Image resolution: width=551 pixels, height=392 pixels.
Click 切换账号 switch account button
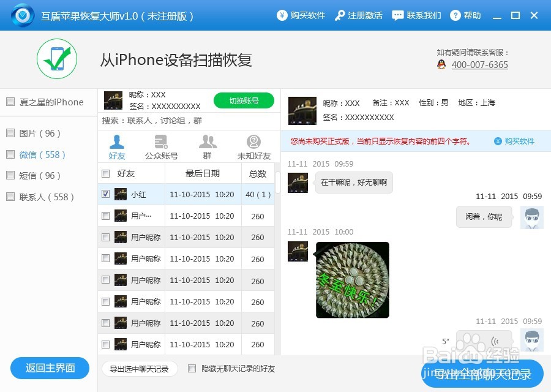244,100
